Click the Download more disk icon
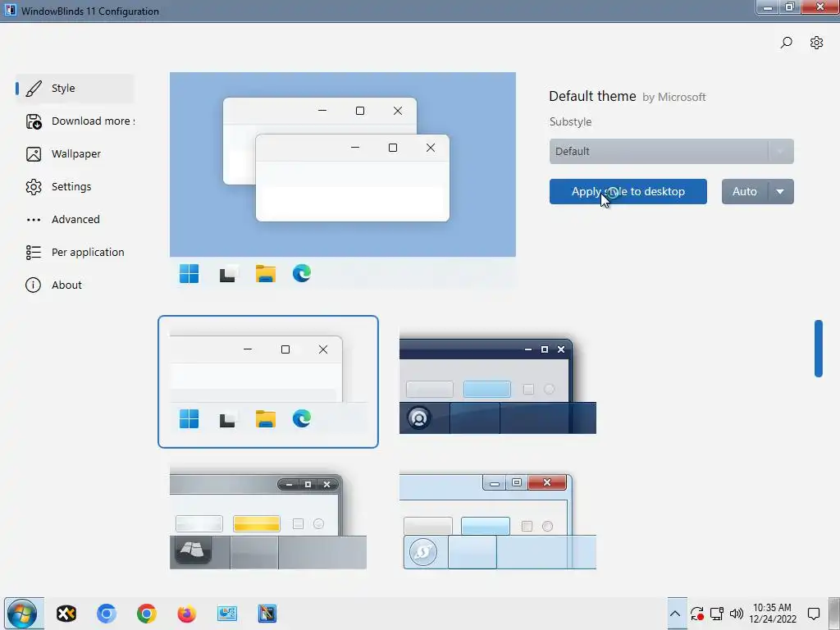Viewport: 840px width, 630px height. click(x=33, y=121)
